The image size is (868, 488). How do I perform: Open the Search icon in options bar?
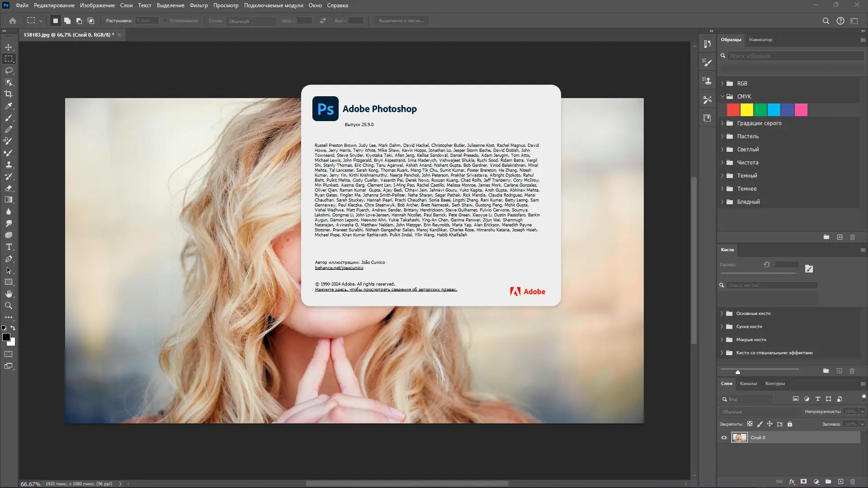(x=826, y=21)
